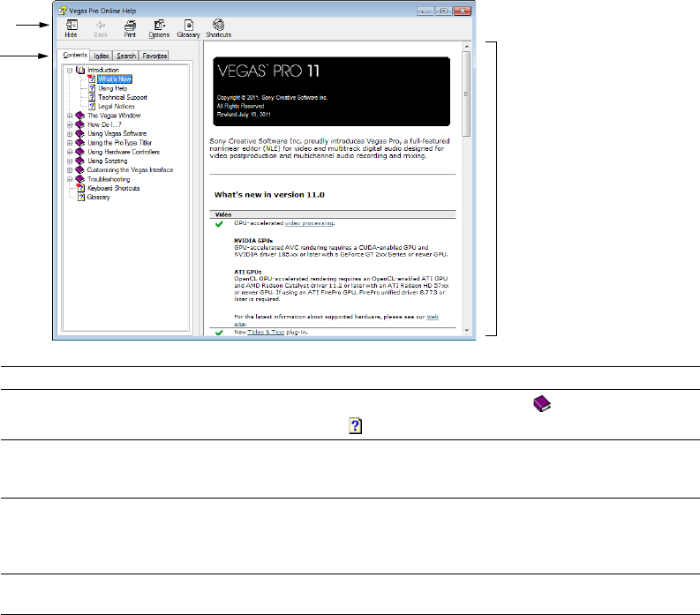The height and width of the screenshot is (615, 700).
Task: Click the Legal Notices page icon
Action: point(92,106)
